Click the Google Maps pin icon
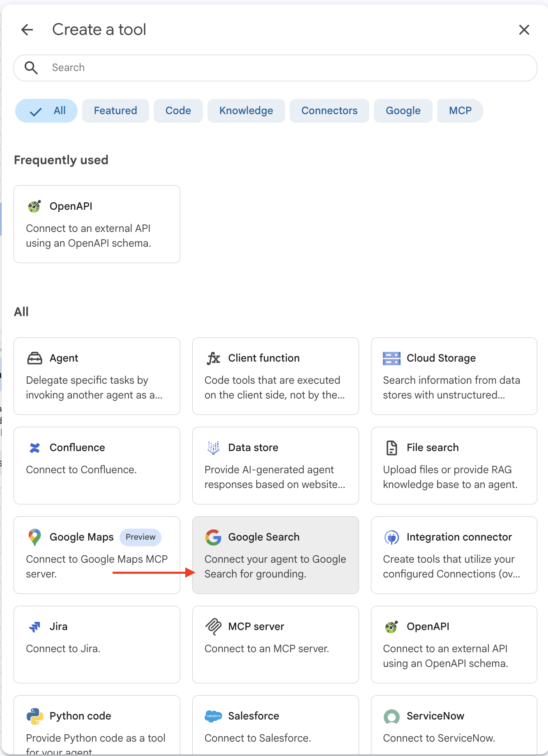 35,537
